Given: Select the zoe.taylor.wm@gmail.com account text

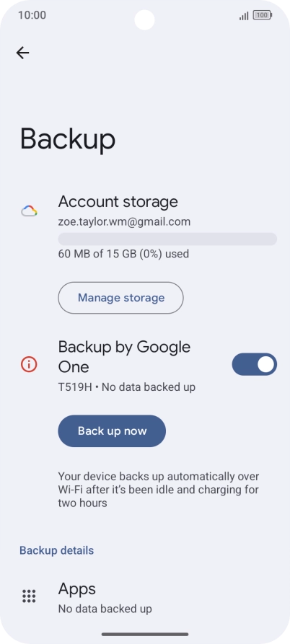Looking at the screenshot, I should [x=125, y=222].
